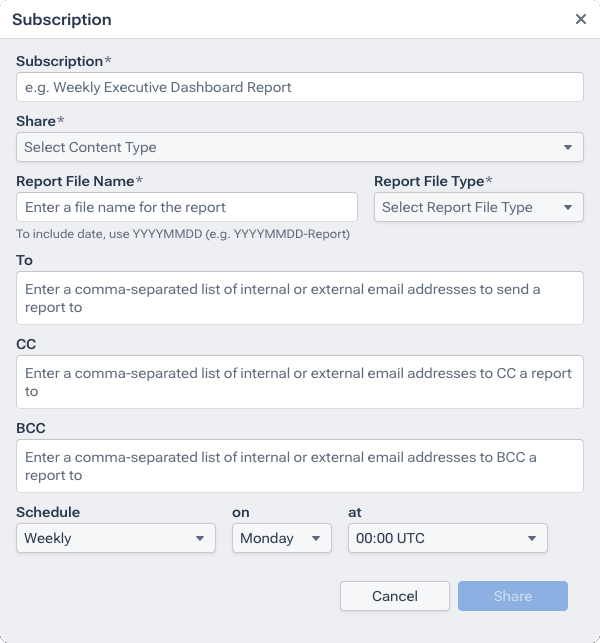Screen dimensions: 600x643
Task: Click the Subscription dialog title text
Action: click(x=62, y=20)
